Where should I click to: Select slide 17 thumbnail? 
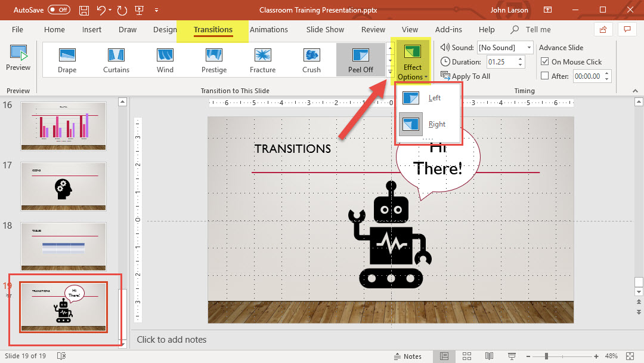63,186
